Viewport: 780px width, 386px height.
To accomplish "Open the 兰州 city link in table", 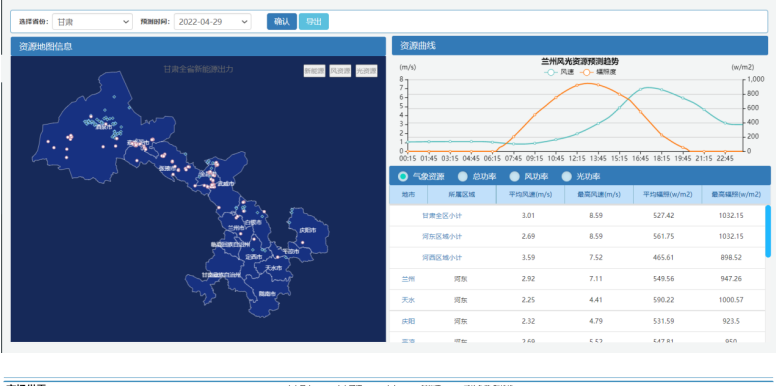I will click(x=408, y=279).
